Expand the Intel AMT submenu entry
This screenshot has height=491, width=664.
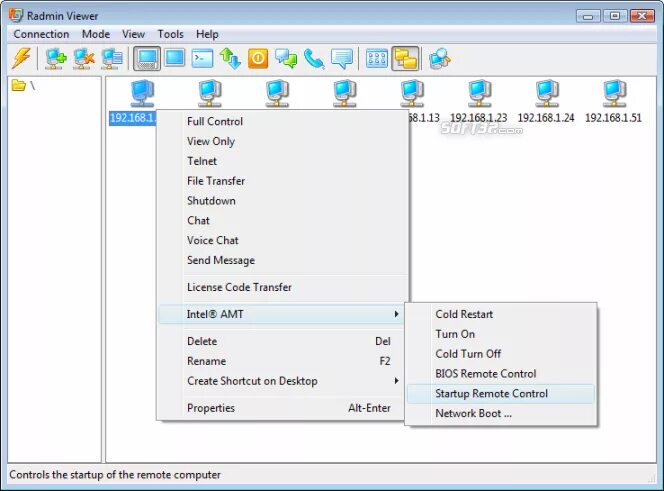click(281, 314)
